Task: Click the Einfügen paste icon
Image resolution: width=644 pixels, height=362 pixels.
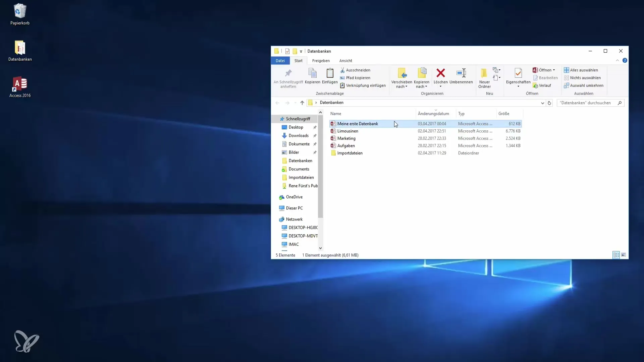Action: click(330, 73)
